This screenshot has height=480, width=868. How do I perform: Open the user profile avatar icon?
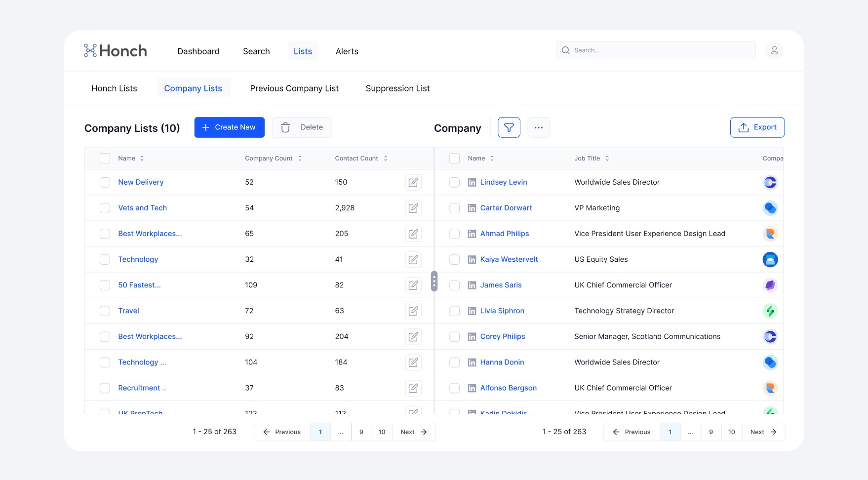pos(774,50)
